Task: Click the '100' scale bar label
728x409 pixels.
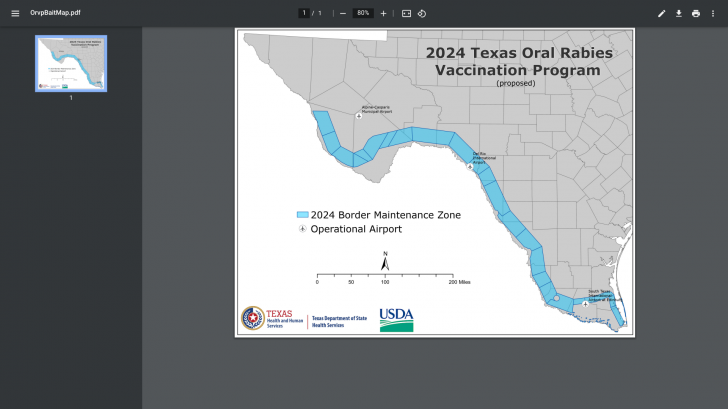Action: 385,282
